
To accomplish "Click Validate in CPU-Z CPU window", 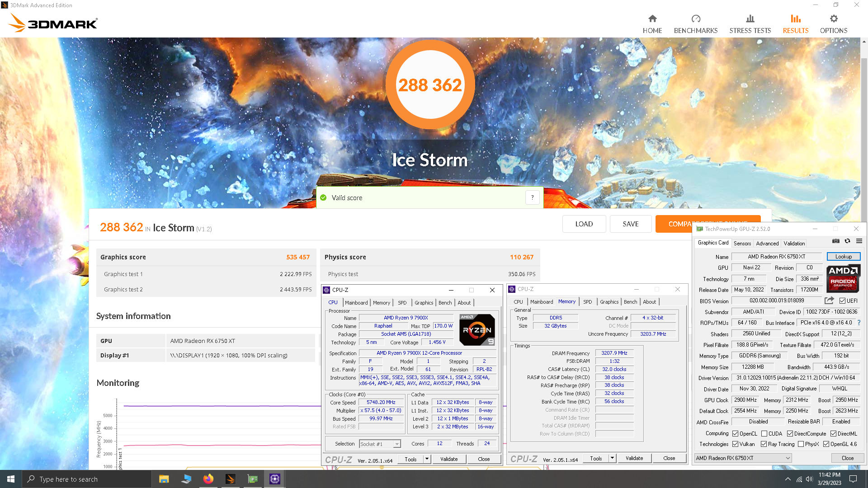I will (x=449, y=459).
